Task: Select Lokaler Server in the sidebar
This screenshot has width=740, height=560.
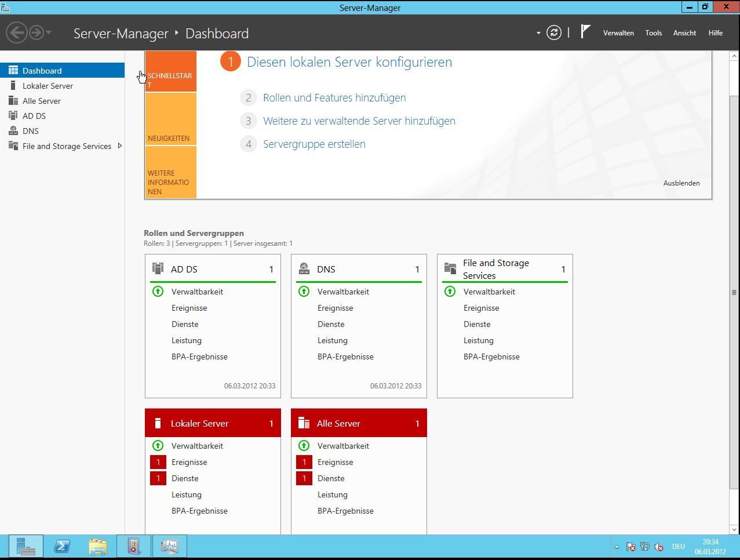Action: 62,86
